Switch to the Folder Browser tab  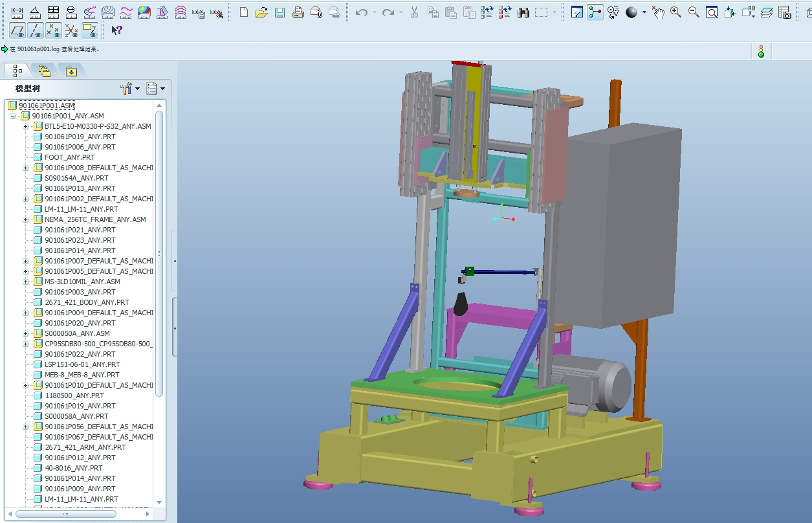[x=44, y=71]
